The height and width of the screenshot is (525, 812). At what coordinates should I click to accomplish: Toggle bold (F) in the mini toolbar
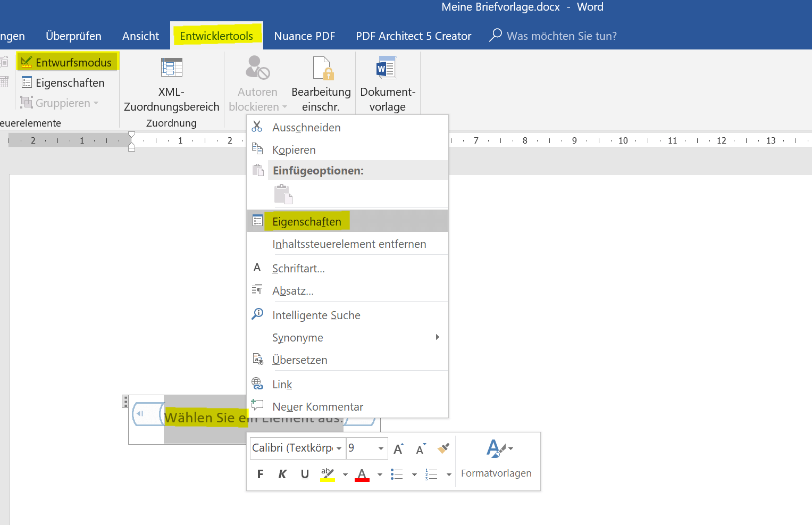pyautogui.click(x=260, y=474)
